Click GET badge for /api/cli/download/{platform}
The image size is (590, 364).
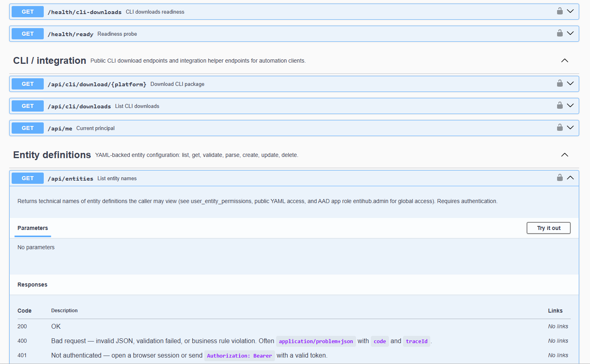click(x=28, y=84)
